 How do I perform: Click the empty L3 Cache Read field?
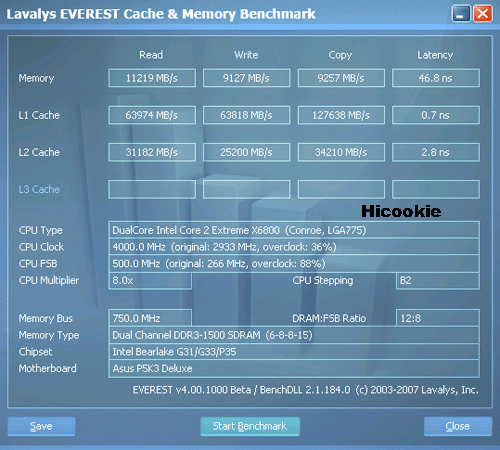click(152, 189)
